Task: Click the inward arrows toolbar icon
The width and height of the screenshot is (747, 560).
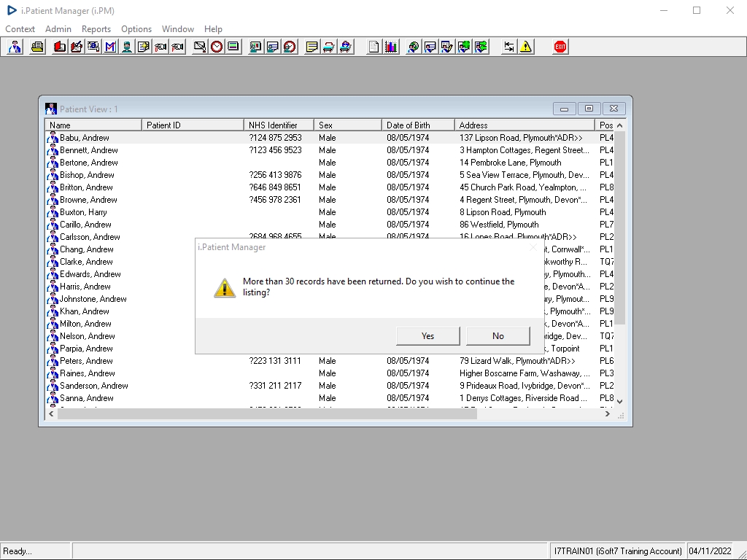Action: pyautogui.click(x=508, y=47)
